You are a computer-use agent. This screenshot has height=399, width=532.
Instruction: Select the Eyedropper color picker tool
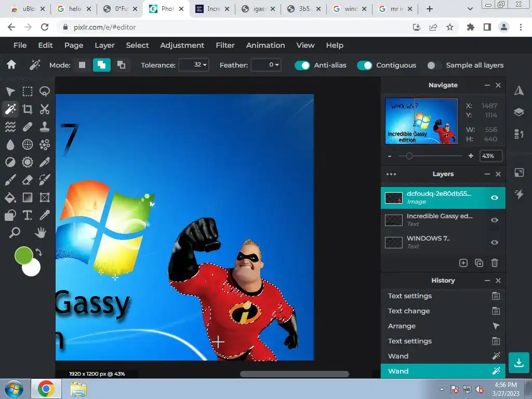tap(45, 215)
